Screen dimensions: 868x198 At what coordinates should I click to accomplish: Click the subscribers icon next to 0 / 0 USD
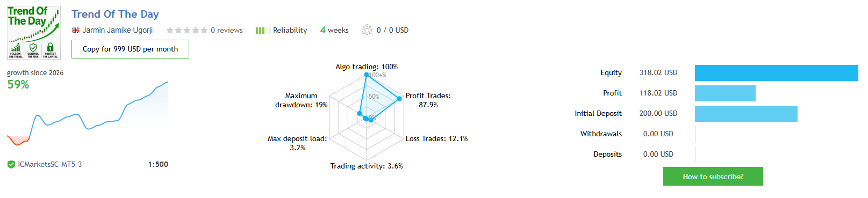pyautogui.click(x=367, y=30)
